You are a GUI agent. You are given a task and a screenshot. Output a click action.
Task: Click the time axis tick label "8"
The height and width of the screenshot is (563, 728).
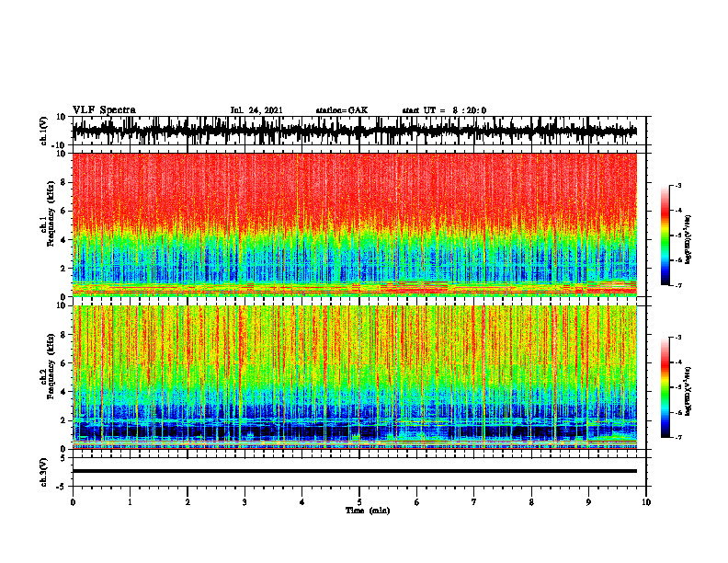pos(531,502)
